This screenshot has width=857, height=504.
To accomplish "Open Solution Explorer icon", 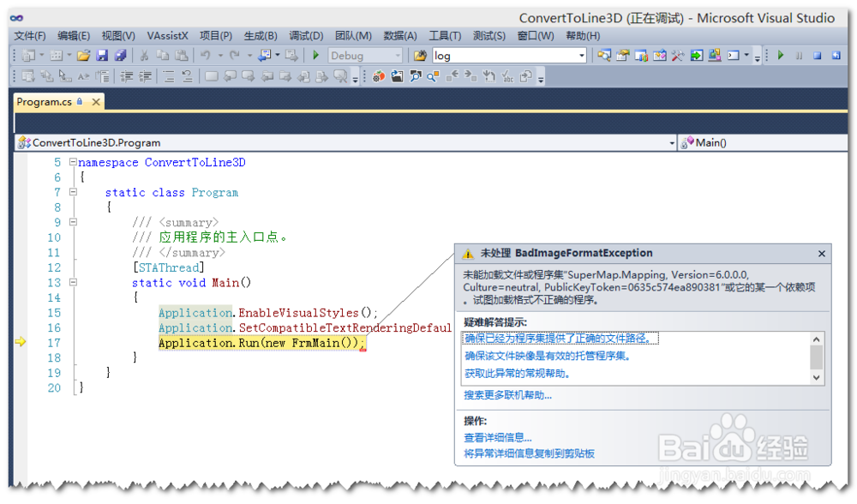I will pos(604,55).
